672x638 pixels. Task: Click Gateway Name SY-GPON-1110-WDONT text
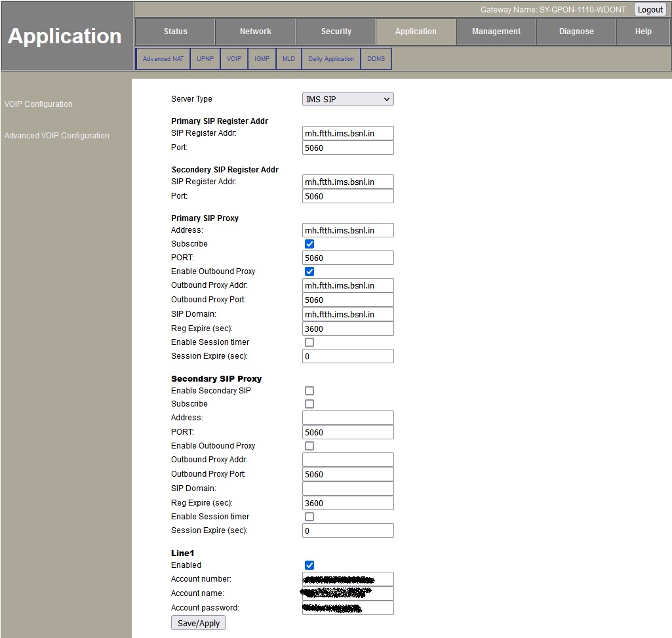[553, 9]
